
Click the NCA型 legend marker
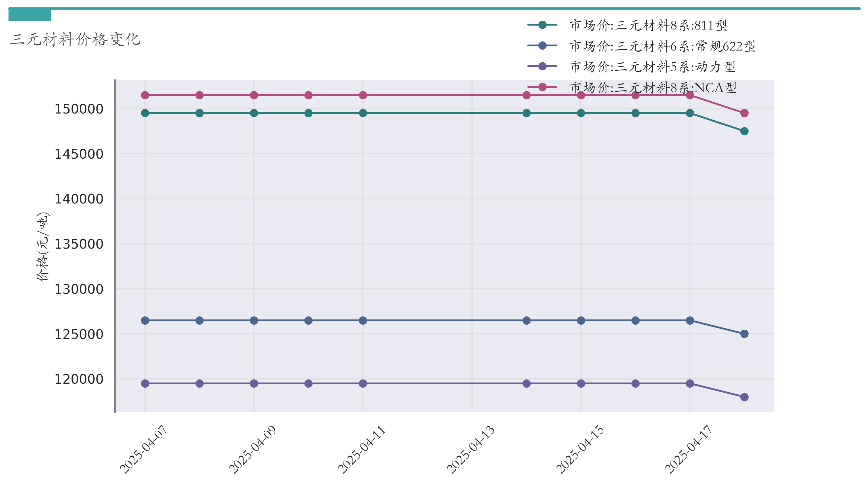(x=542, y=87)
